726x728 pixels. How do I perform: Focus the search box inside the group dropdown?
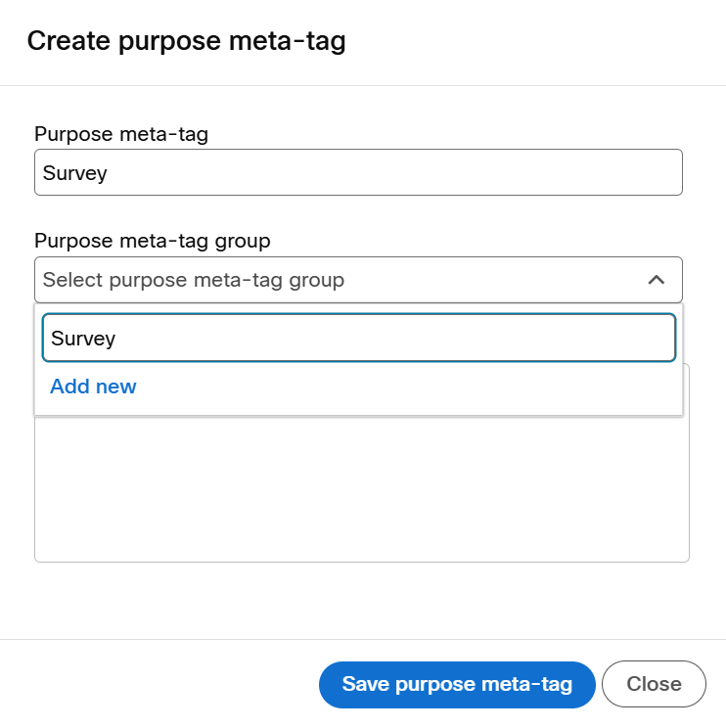pos(359,338)
